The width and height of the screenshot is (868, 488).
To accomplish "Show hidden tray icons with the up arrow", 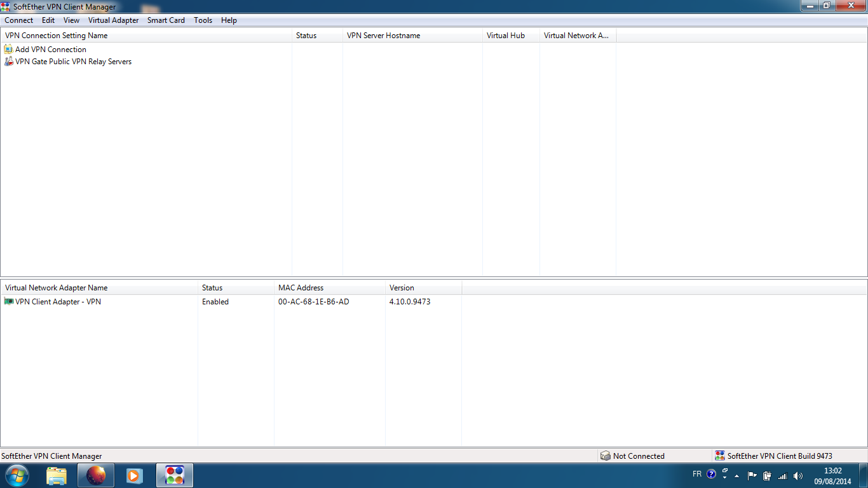I will click(737, 475).
